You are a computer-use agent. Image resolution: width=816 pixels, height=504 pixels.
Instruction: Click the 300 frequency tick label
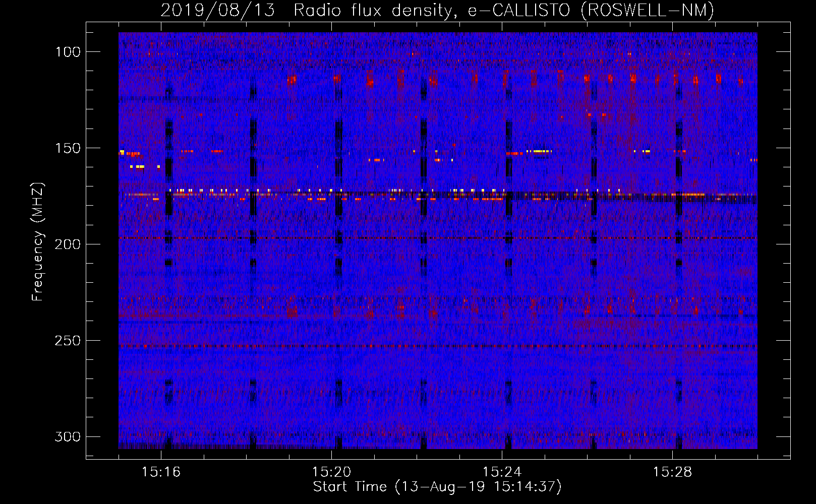point(68,436)
